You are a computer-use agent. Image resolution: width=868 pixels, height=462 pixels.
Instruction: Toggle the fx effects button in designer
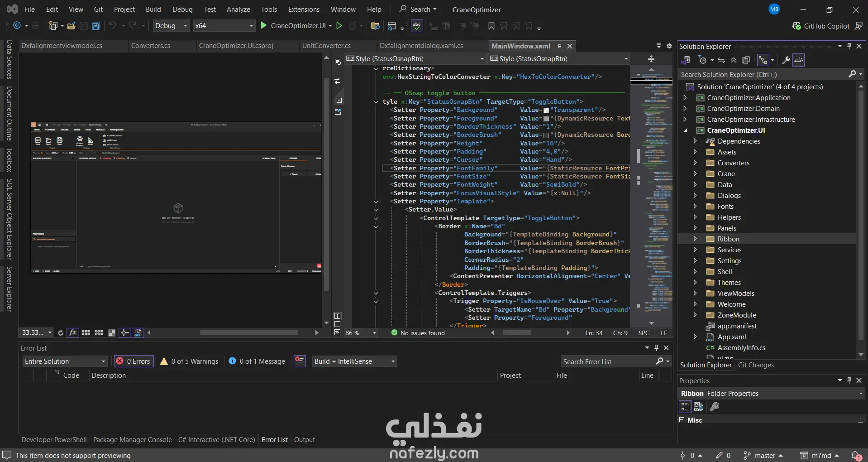point(72,333)
